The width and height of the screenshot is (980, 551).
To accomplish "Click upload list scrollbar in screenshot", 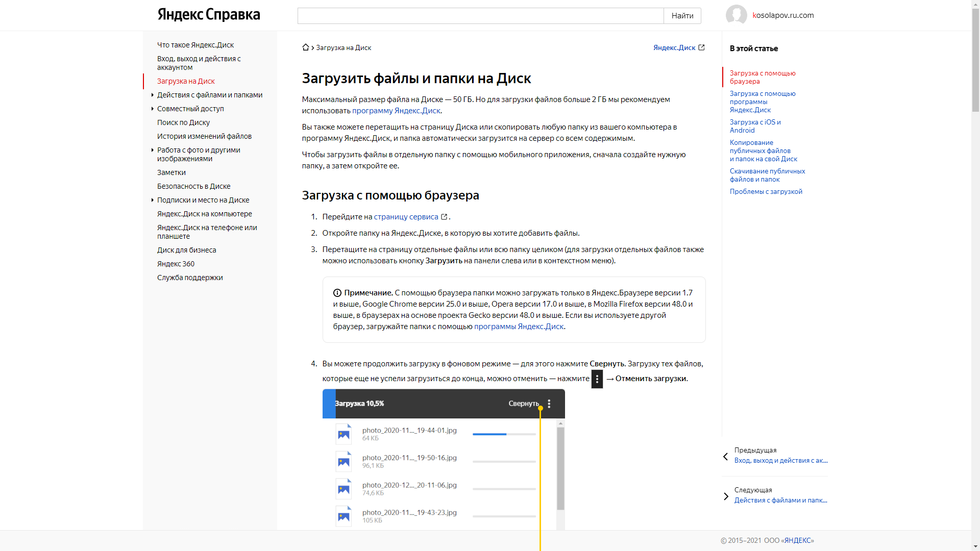I will pos(560,468).
